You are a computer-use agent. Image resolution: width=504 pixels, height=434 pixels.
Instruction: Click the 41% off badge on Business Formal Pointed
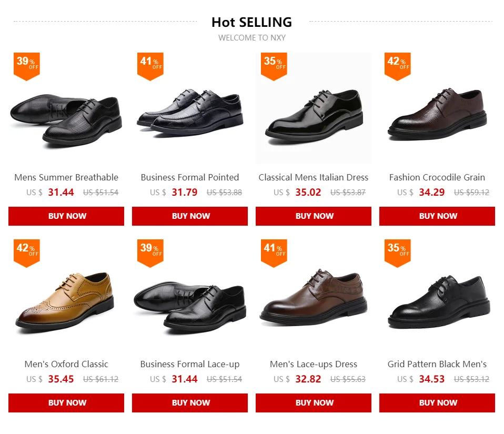pyautogui.click(x=150, y=65)
